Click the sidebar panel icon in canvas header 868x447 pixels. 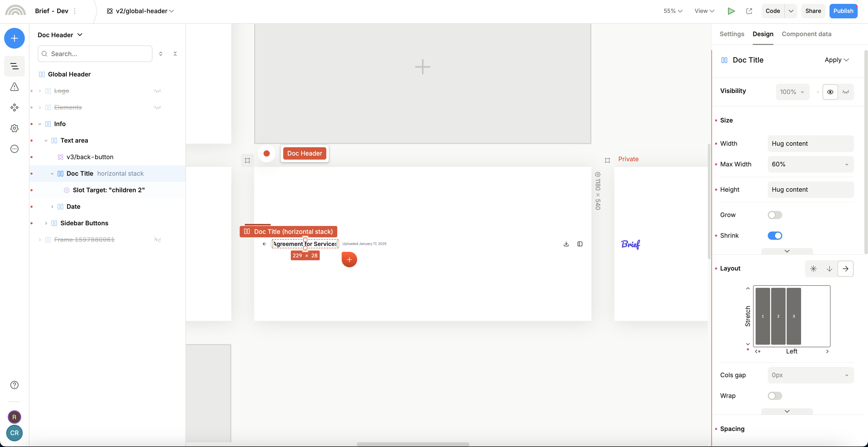point(579,244)
